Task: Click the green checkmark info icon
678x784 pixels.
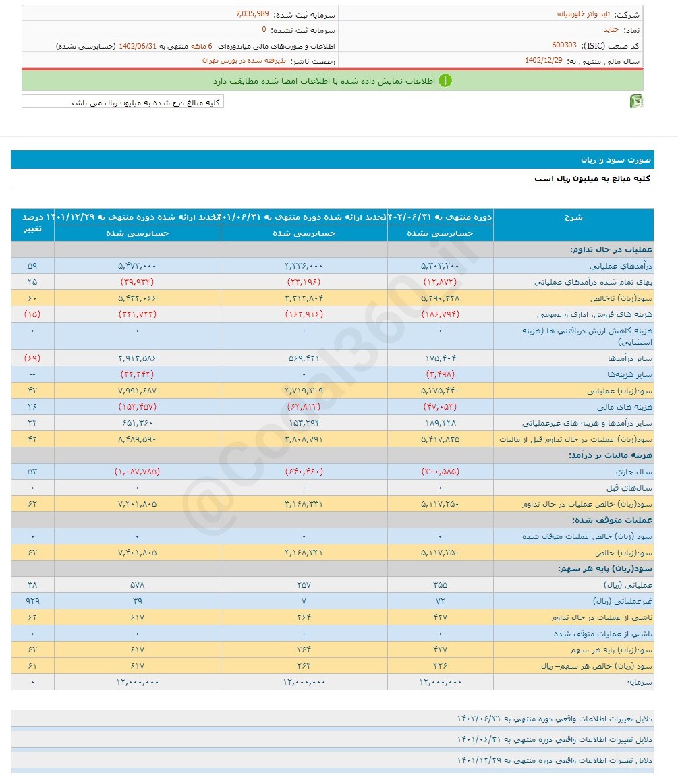Action: pos(445,81)
